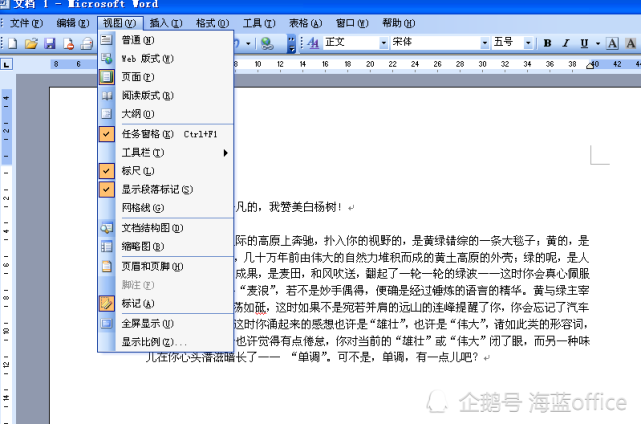Open the 五号 font size dropdown arrow
Viewport: 641px width, 424px height.
point(528,43)
